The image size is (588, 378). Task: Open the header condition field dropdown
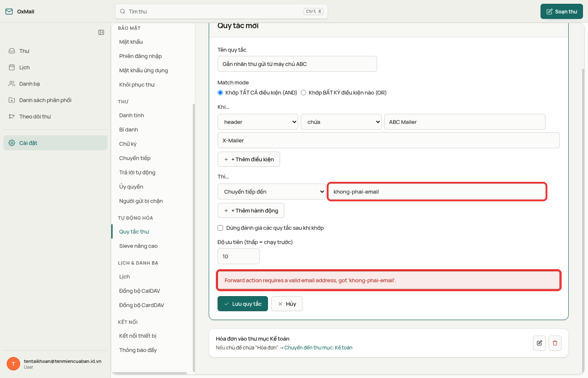click(258, 122)
